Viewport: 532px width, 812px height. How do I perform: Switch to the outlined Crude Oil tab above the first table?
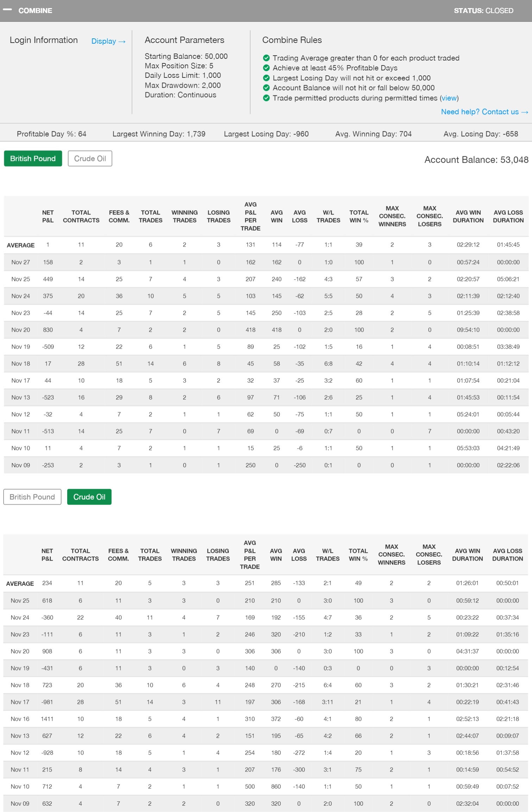[90, 158]
